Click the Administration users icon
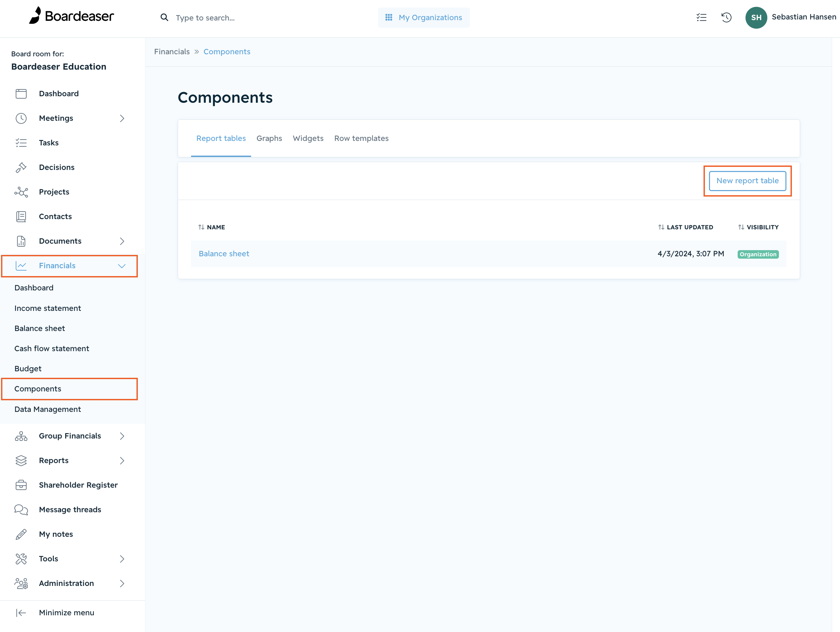The image size is (840, 632). click(21, 584)
